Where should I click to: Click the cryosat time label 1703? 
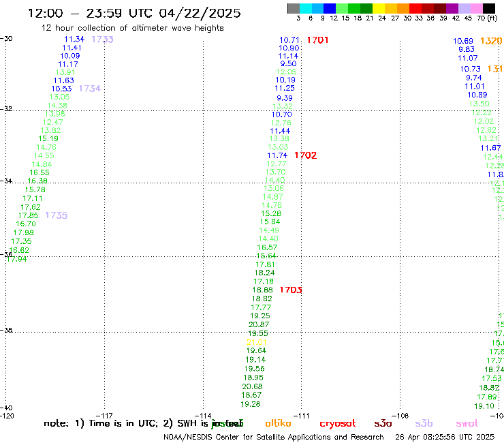tap(291, 290)
